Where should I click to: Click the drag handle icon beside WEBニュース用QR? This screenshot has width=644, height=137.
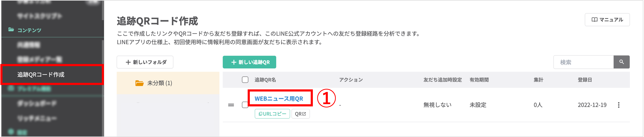pos(231,105)
